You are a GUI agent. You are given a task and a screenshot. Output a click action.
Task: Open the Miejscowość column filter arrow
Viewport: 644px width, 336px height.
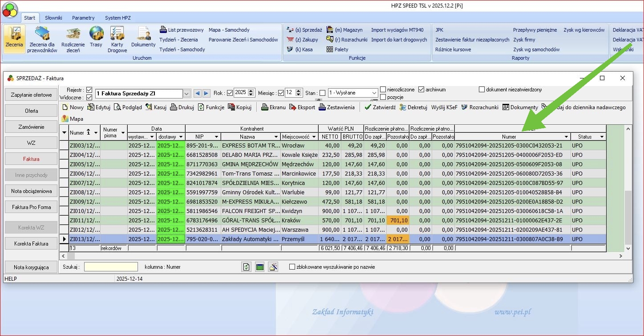tap(313, 137)
